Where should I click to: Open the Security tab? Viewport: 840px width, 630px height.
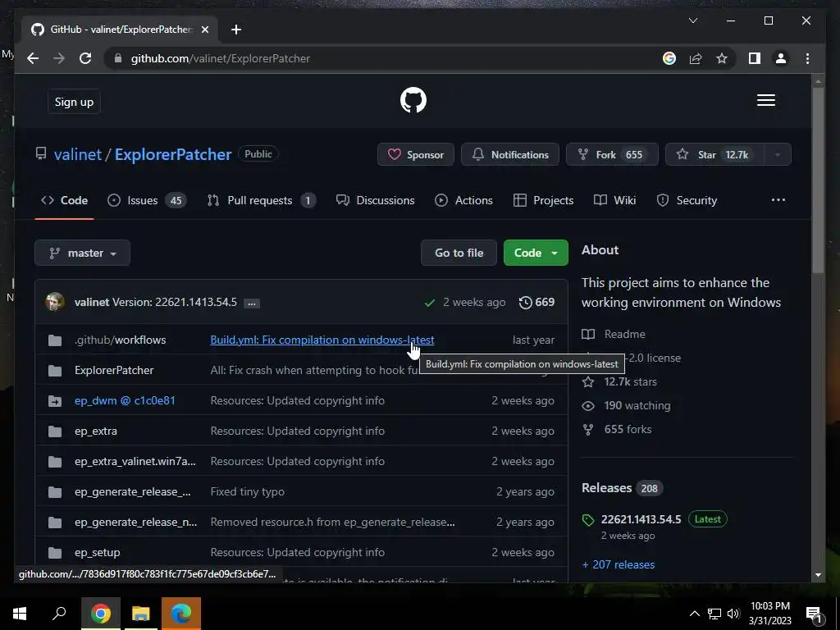pos(687,200)
